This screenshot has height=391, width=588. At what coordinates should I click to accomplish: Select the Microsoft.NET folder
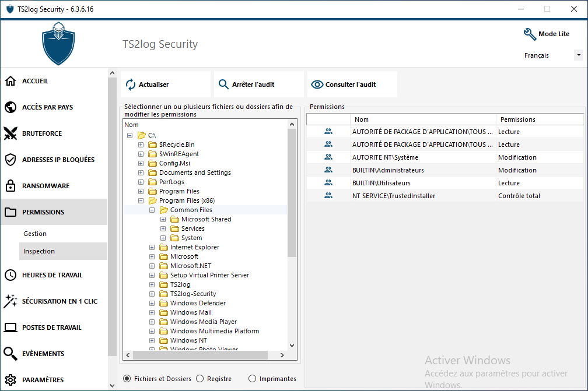[191, 266]
